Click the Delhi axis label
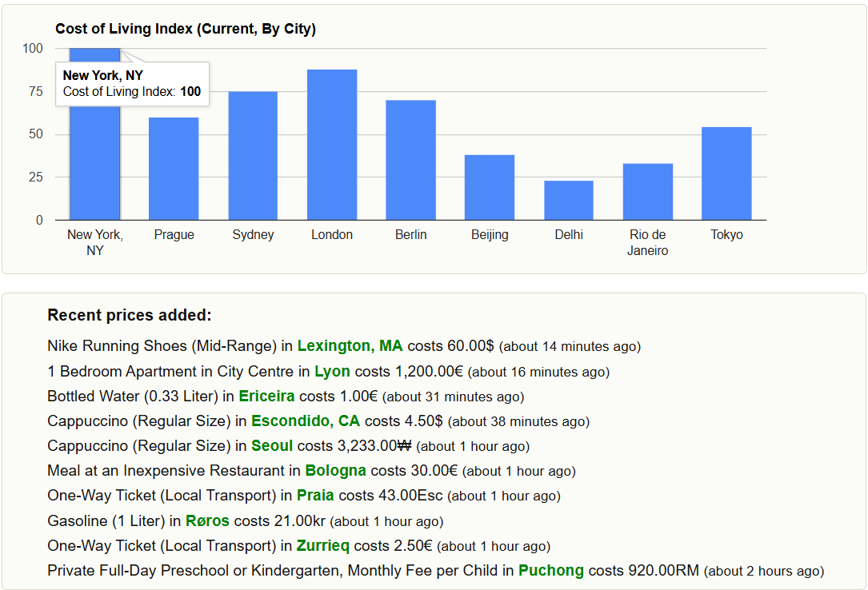868x590 pixels. click(569, 234)
